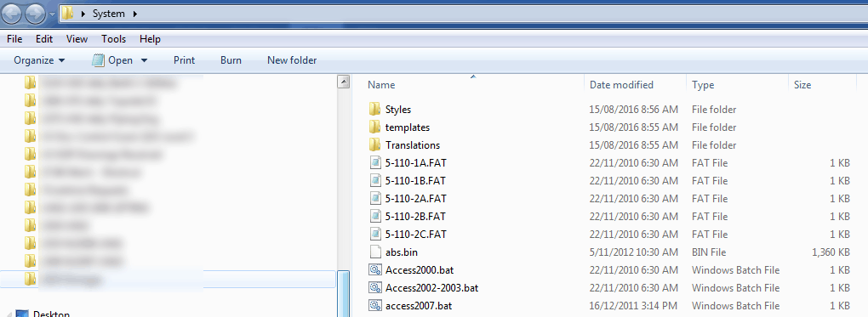Expand the breadcrumb arrow after System
868x317 pixels.
134,14
